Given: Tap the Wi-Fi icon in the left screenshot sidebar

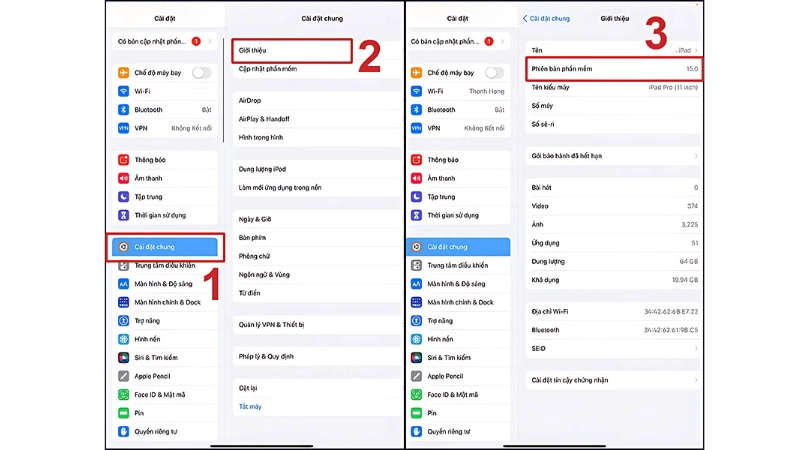Looking at the screenshot, I should coord(123,91).
